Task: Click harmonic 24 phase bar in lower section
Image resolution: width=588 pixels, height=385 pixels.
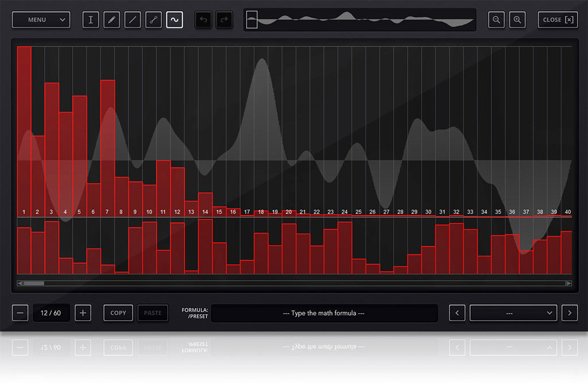Action: 345,248
